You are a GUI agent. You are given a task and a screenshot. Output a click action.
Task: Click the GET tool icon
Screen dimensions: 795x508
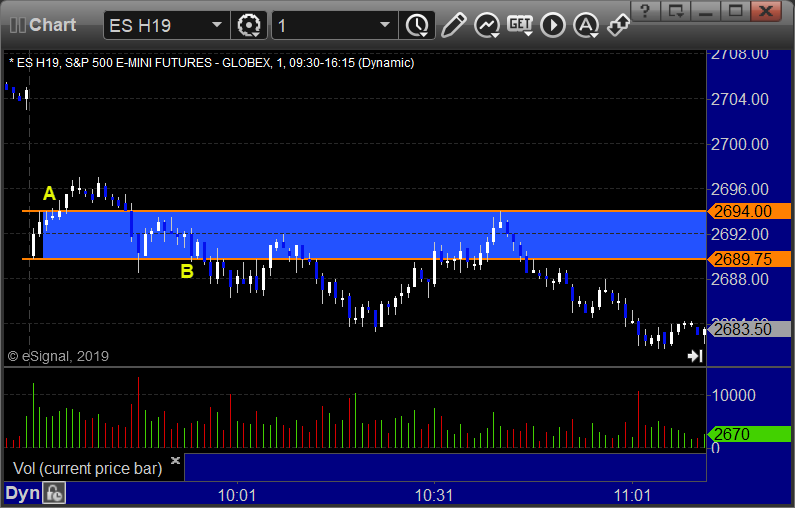point(520,25)
